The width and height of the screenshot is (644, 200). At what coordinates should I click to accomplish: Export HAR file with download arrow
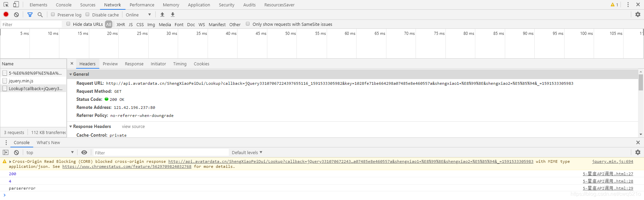[x=173, y=14]
